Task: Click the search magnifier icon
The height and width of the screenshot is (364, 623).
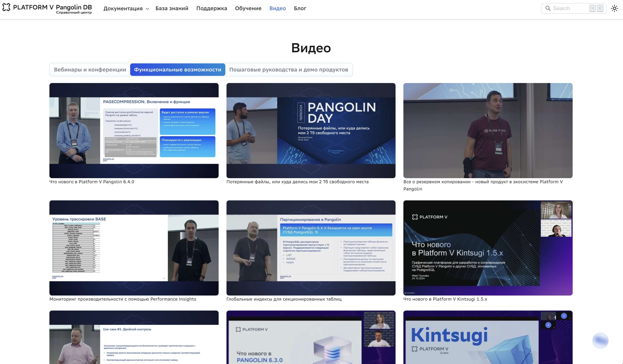Action: click(x=548, y=8)
